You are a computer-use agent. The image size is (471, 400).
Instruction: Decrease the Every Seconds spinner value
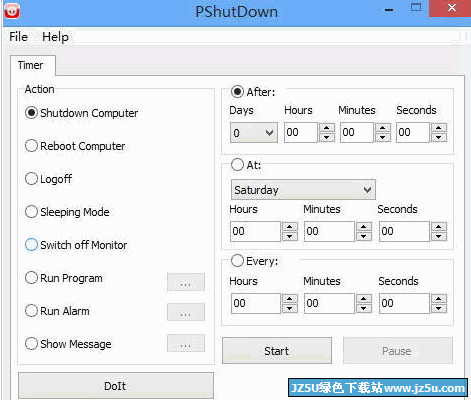439,308
